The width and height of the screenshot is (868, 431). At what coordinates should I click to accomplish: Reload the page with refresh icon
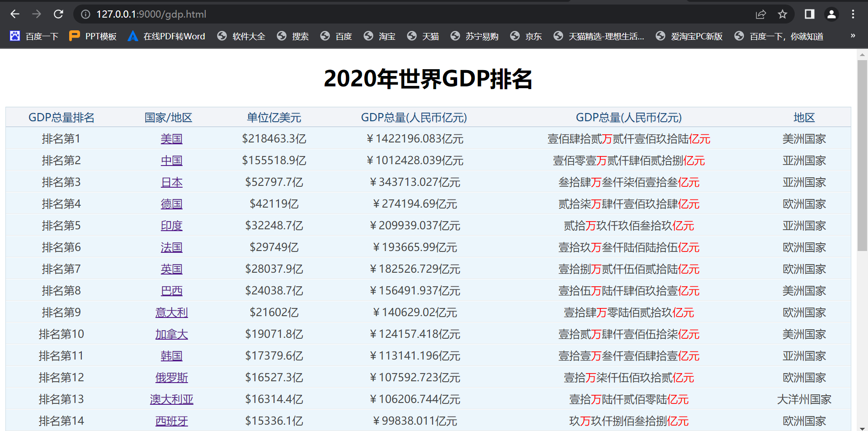point(58,14)
